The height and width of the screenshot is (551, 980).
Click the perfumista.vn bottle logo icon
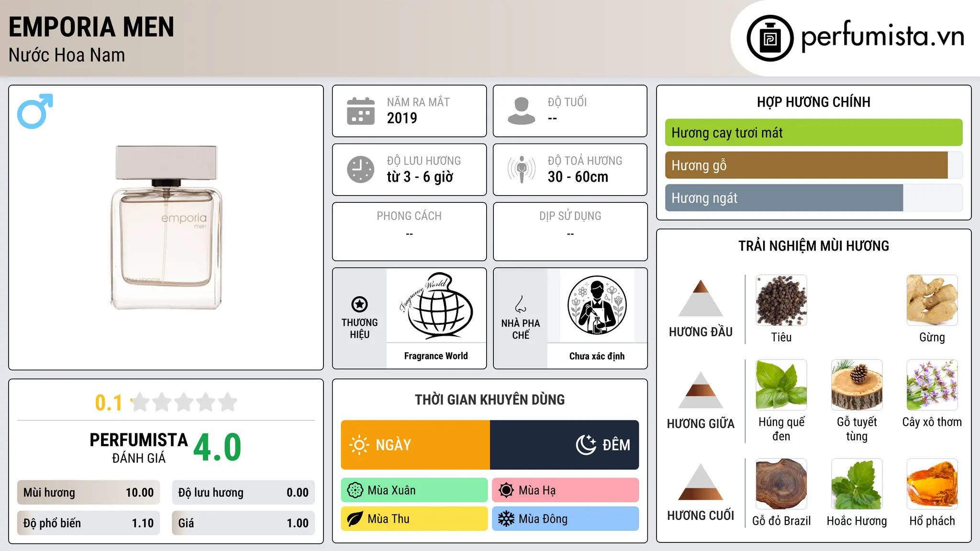[770, 38]
